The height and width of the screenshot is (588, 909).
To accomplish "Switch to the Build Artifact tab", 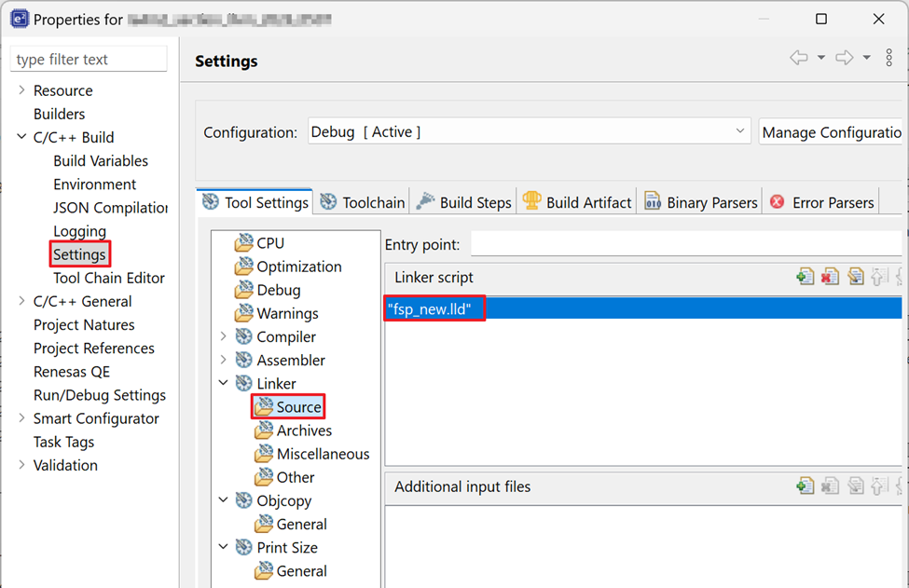I will pos(577,202).
